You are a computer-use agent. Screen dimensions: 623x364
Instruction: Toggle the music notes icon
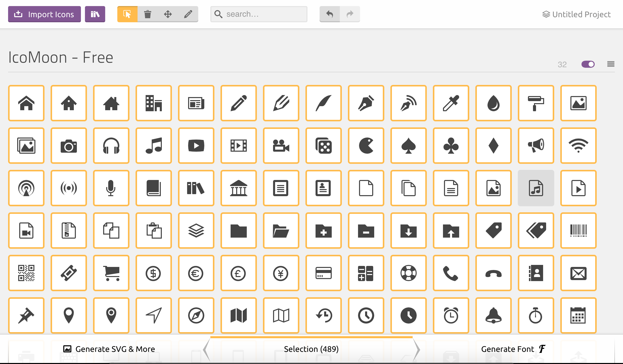tap(154, 146)
